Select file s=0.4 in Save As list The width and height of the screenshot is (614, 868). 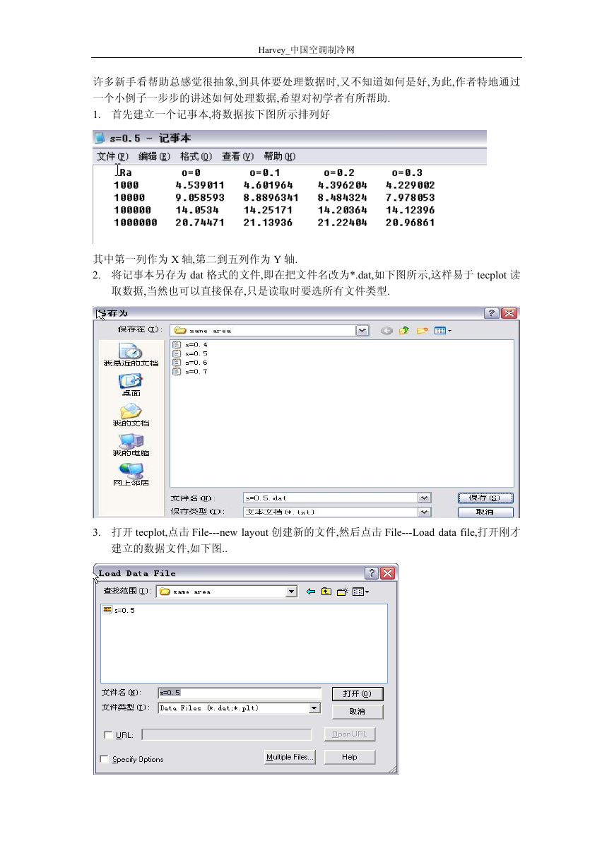tap(190, 344)
